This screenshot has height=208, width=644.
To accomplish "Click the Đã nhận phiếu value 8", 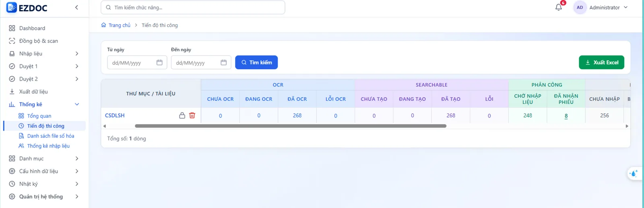I will [x=566, y=116].
